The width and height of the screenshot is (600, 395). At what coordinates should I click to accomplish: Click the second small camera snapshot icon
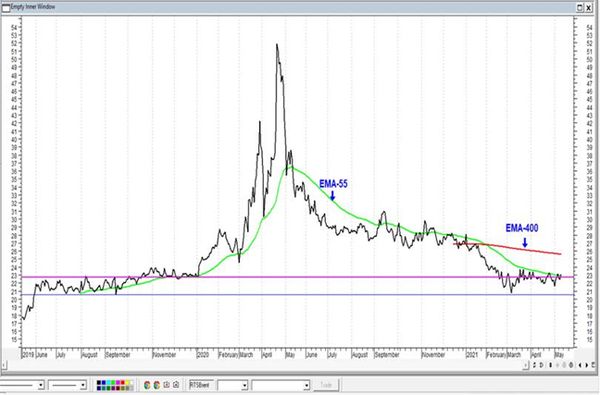coord(176,385)
